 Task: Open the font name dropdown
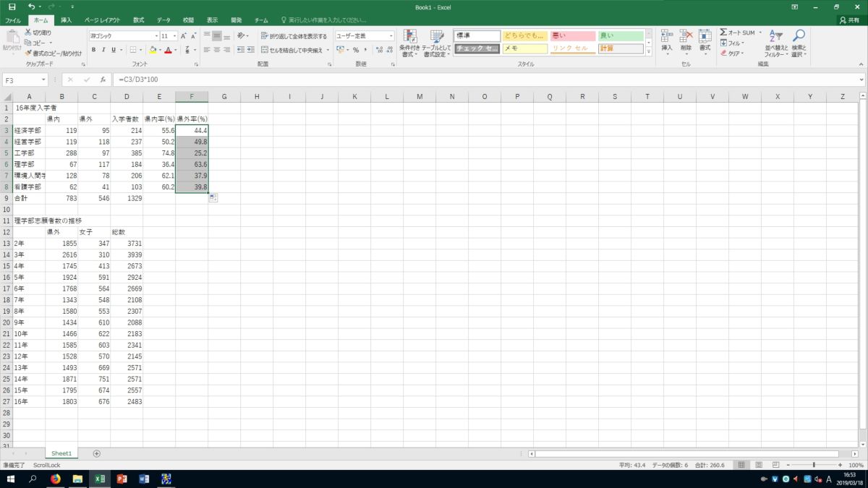pyautogui.click(x=156, y=35)
